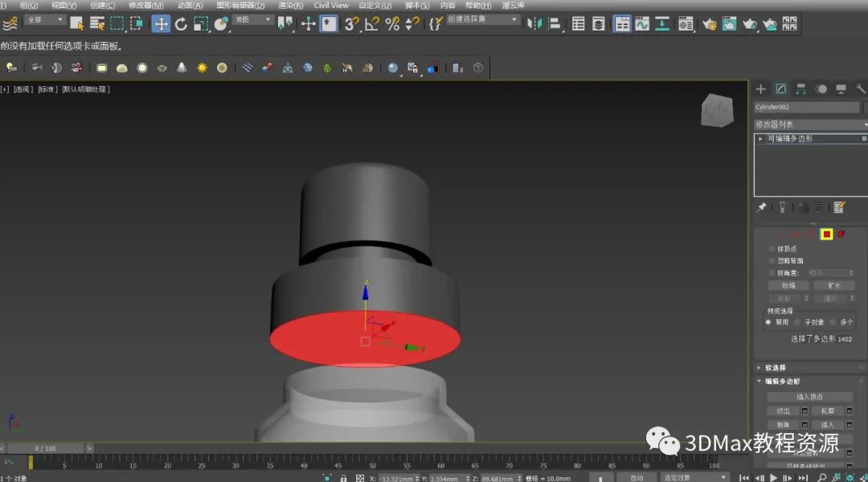868x482 pixels.
Task: Open the 修改器列表 dropdown
Action: 810,125
